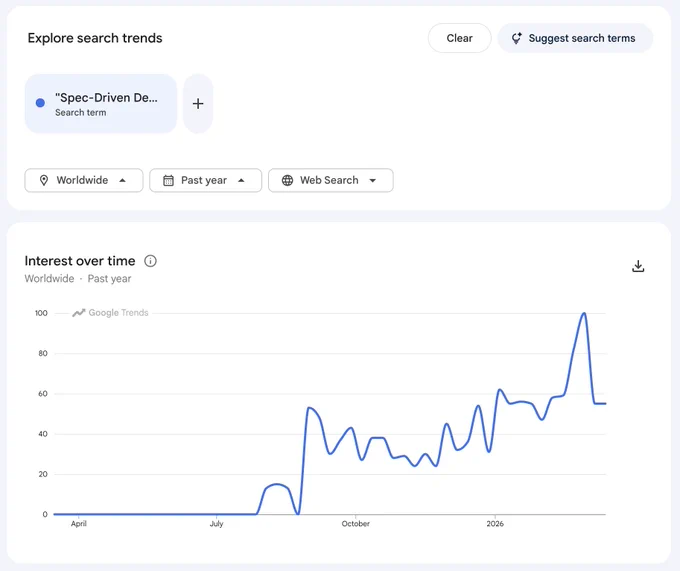Click the Google Trends watermark logo
The width and height of the screenshot is (680, 571).
pos(110,313)
